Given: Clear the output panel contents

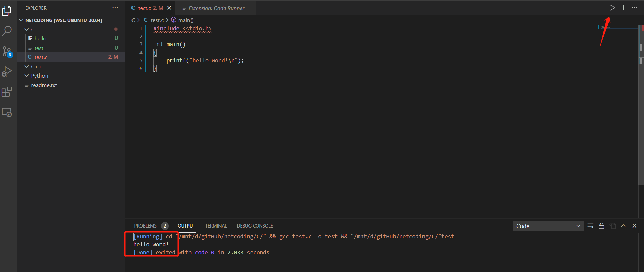Looking at the screenshot, I should pos(590,226).
